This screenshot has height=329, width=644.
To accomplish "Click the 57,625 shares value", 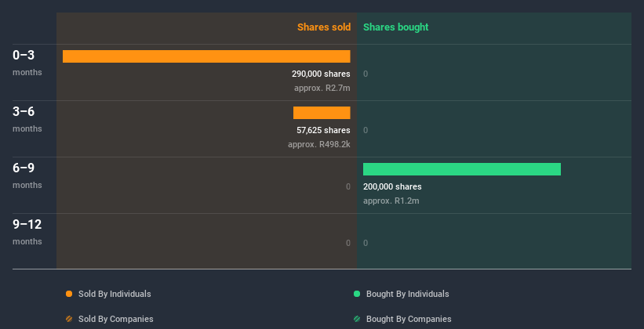I will point(323,130).
